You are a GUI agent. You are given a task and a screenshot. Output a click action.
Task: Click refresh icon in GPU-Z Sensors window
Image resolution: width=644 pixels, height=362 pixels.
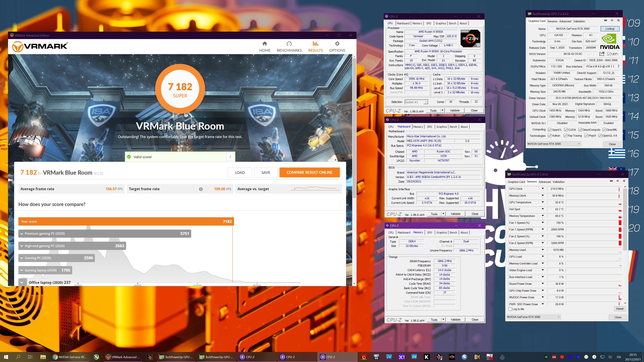[618, 181]
